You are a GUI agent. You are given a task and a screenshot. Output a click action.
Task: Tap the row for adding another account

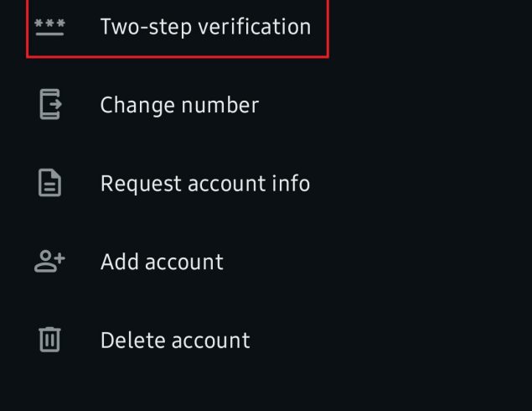(x=266, y=262)
